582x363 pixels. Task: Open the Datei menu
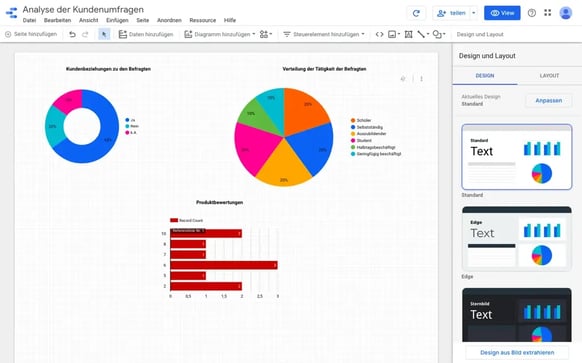point(29,20)
